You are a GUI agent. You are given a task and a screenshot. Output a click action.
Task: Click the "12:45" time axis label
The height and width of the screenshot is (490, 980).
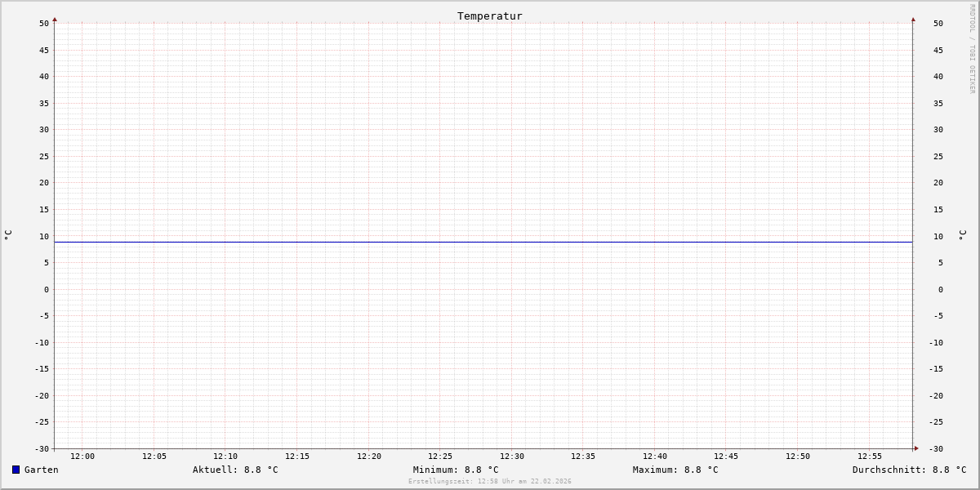[726, 457]
